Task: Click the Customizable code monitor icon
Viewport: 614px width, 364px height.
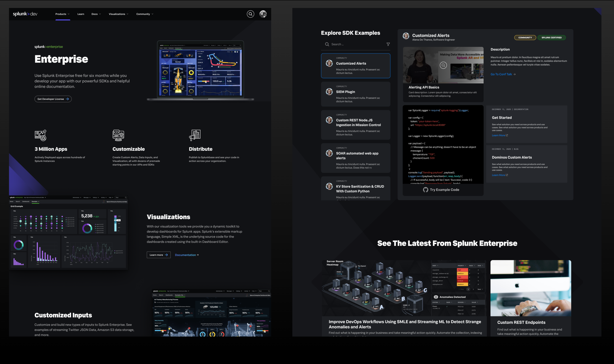Action: tap(118, 135)
